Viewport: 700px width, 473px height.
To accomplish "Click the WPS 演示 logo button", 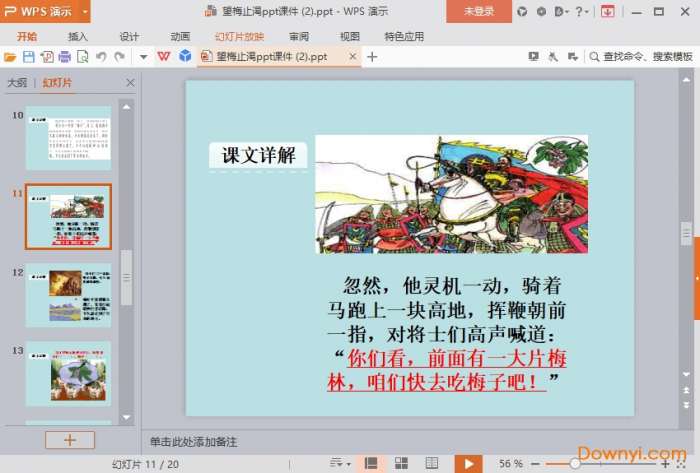I will (39, 11).
